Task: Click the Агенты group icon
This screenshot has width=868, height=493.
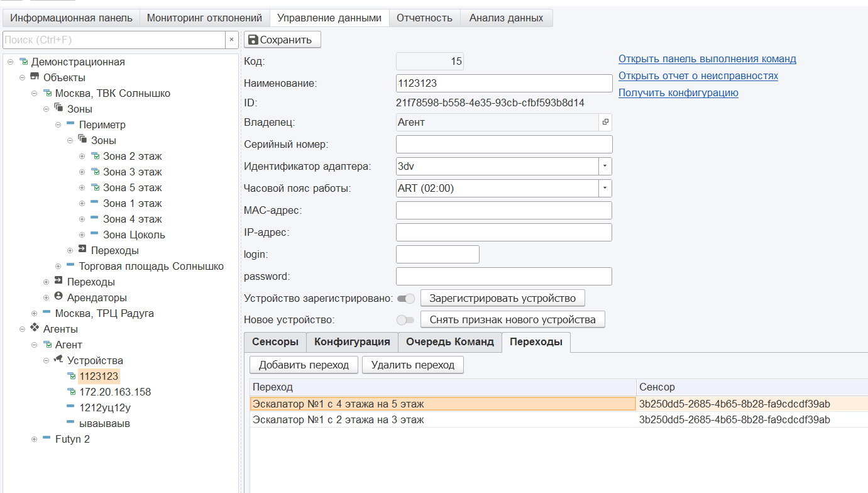Action: point(35,328)
